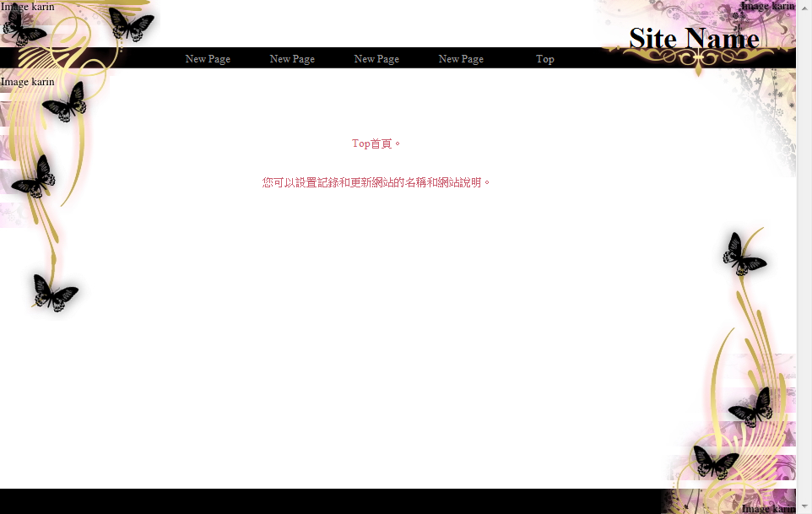Click the scrollbar up arrow
The height and width of the screenshot is (514, 812).
tap(804, 8)
